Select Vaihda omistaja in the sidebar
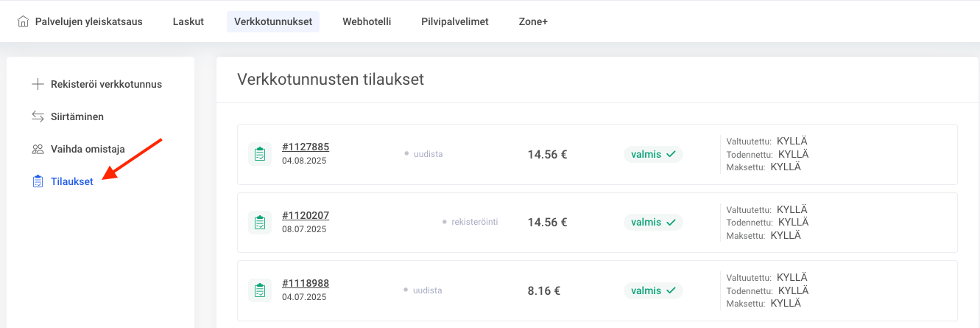This screenshot has height=328, width=980. point(88,149)
